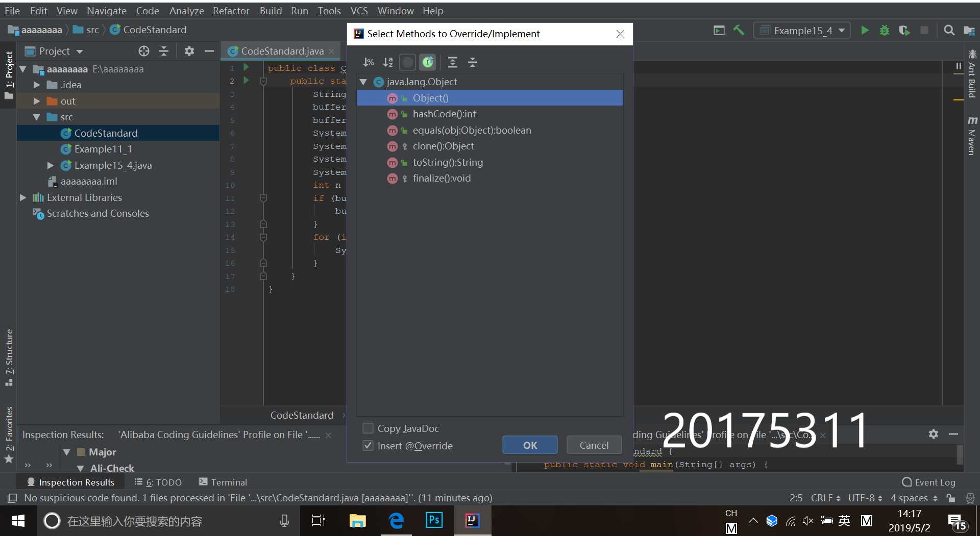Image resolution: width=980 pixels, height=536 pixels.
Task: Debug the Example15_4 configuration
Action: tap(884, 31)
